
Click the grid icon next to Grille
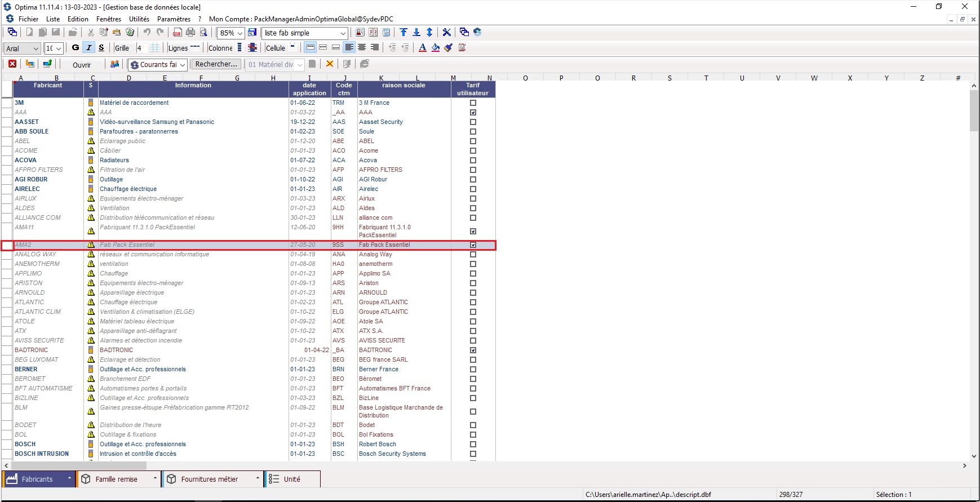(155, 48)
